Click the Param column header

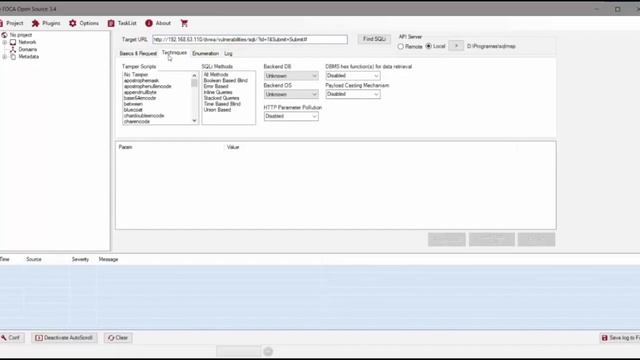point(125,147)
